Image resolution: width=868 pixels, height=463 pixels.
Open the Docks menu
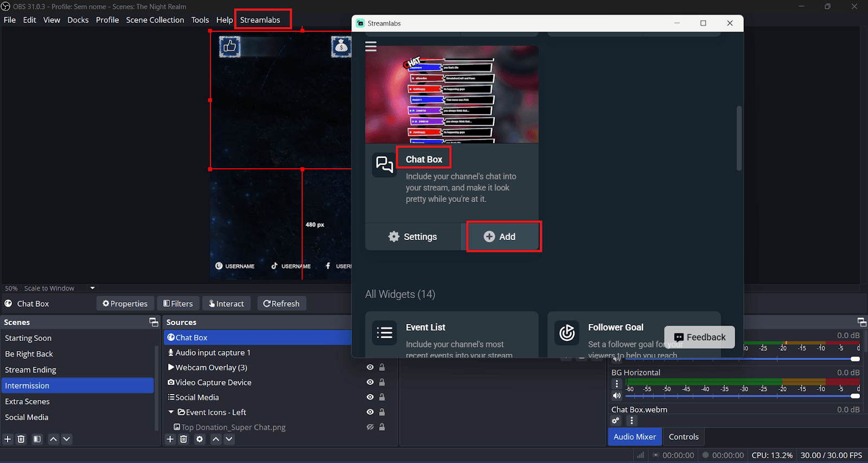[78, 20]
